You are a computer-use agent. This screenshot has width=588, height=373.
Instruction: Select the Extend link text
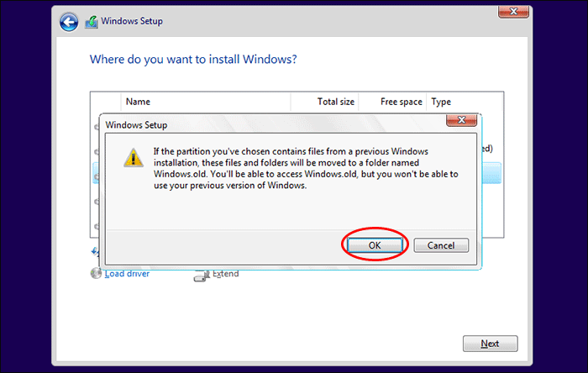click(225, 273)
